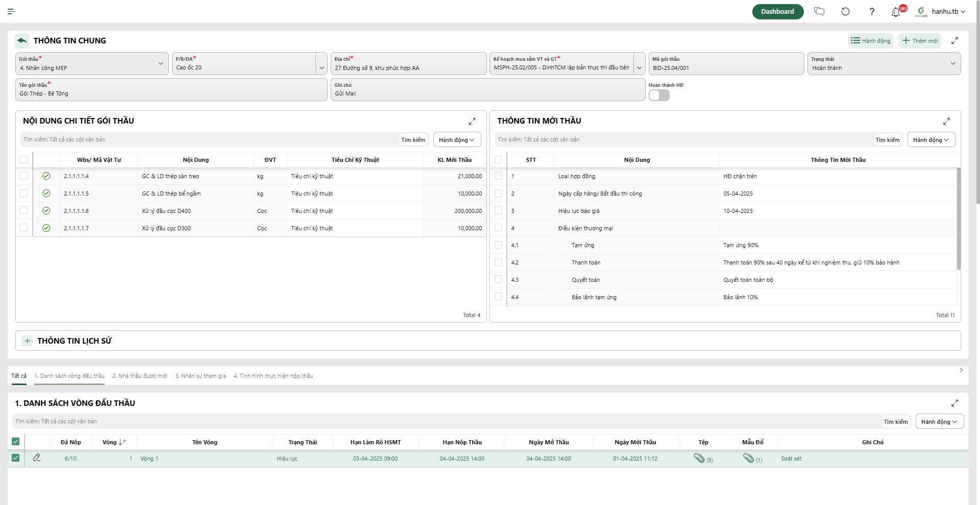Screen dimensions: 980x505
Task: Click the right arrow at tab bar end
Action: click(x=961, y=370)
